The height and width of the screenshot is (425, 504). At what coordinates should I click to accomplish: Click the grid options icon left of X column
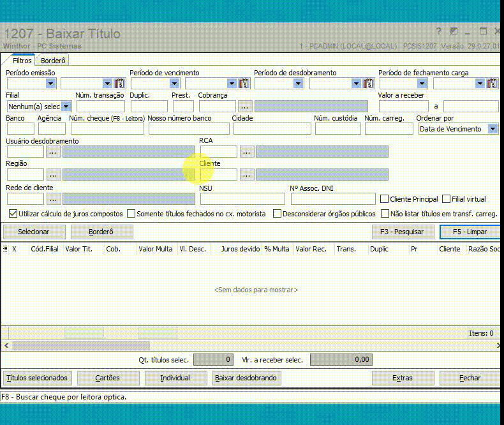pyautogui.click(x=5, y=249)
